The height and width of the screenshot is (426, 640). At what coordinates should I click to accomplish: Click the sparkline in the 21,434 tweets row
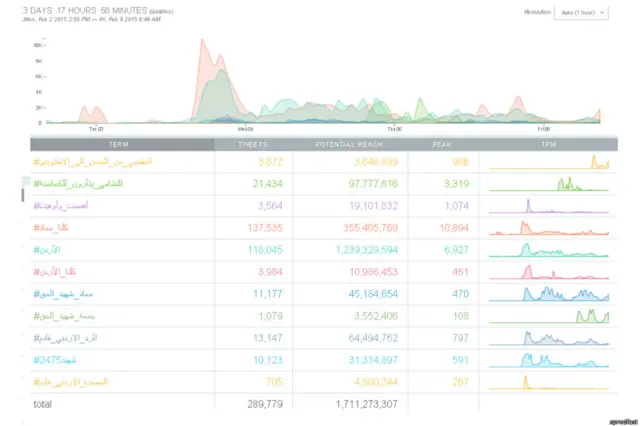pos(549,183)
